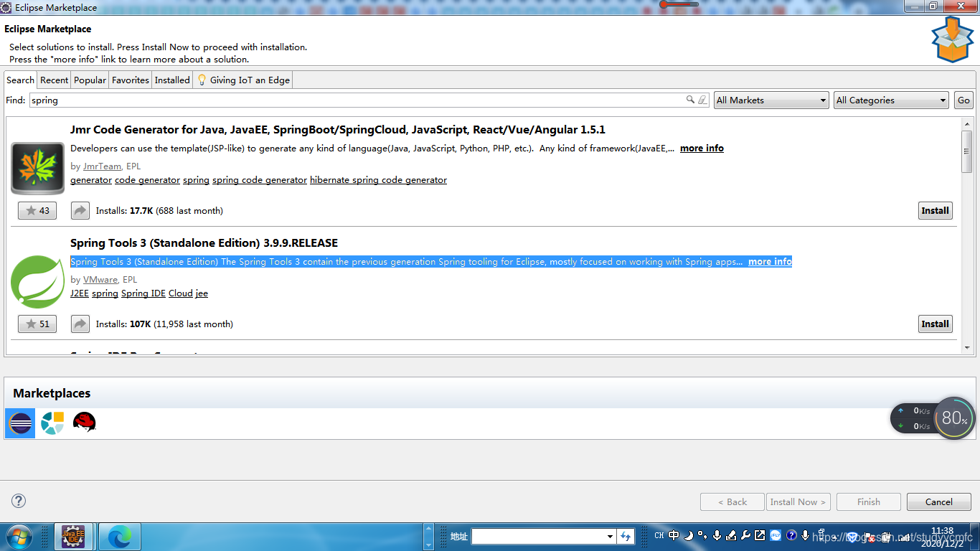Switch to the Recent tab

coord(55,80)
